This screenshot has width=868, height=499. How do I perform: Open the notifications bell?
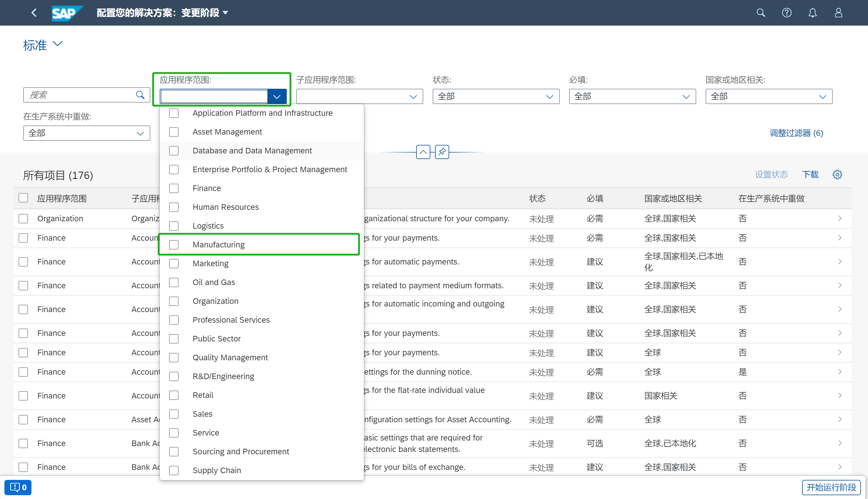812,13
